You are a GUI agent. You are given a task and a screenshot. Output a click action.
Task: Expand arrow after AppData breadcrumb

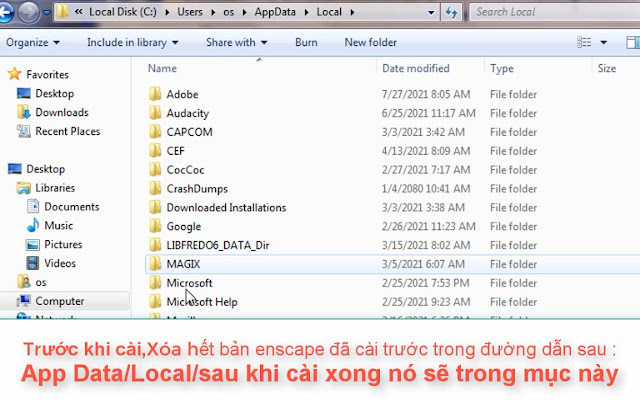[307, 12]
